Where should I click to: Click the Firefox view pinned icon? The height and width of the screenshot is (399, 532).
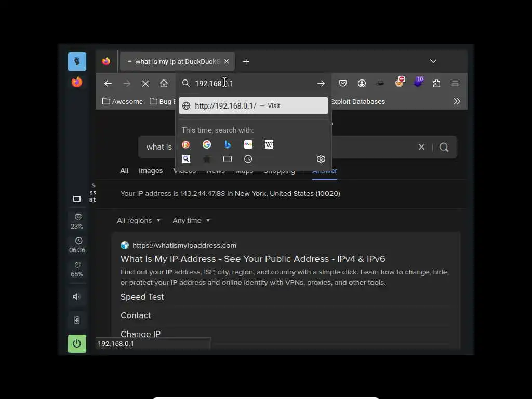click(106, 61)
